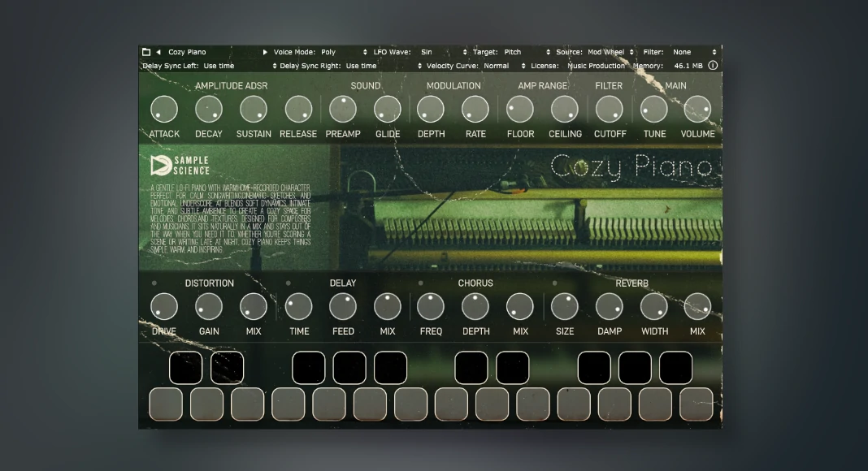Click the Sustain knob
Image resolution: width=868 pixels, height=471 pixels.
click(254, 109)
